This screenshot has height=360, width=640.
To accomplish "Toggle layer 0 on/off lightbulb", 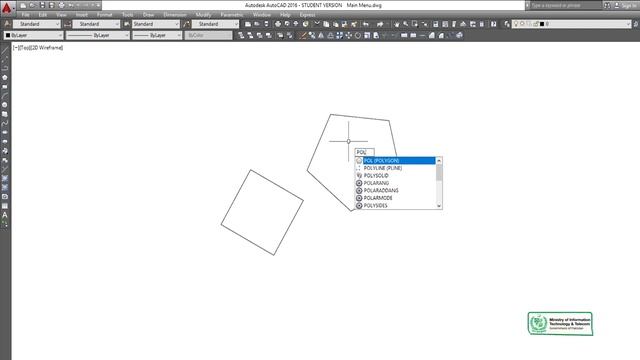I will point(516,24).
